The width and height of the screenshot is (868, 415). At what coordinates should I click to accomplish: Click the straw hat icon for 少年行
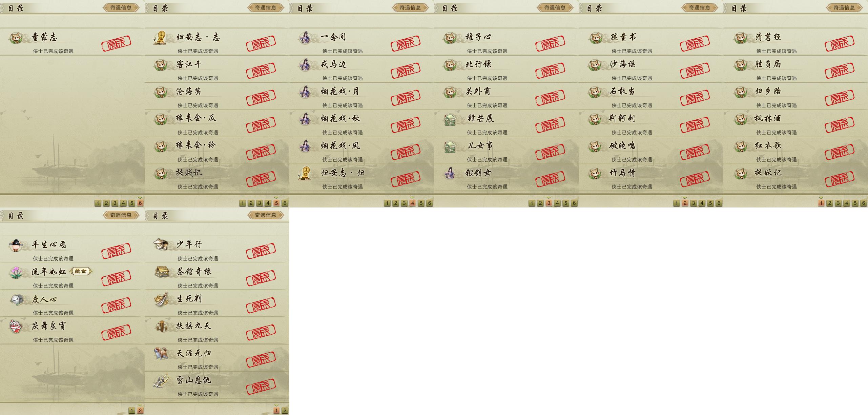click(161, 244)
